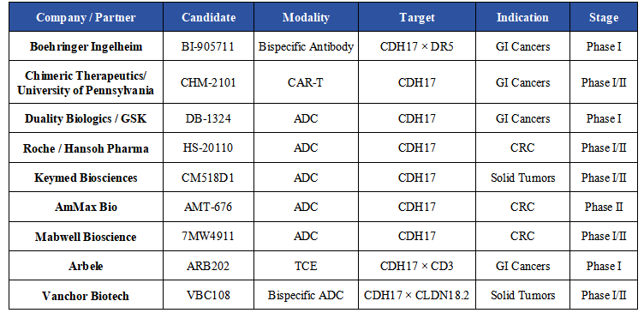Select the BI-905711 candidate cell

click(x=209, y=46)
